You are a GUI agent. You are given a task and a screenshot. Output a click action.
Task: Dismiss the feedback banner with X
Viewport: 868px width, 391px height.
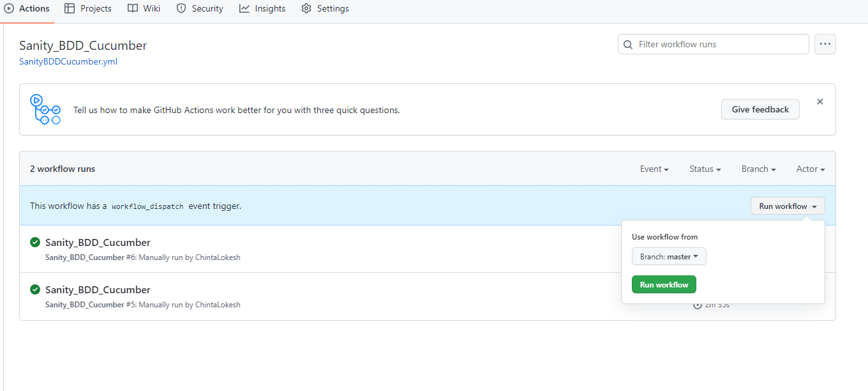[x=820, y=101]
